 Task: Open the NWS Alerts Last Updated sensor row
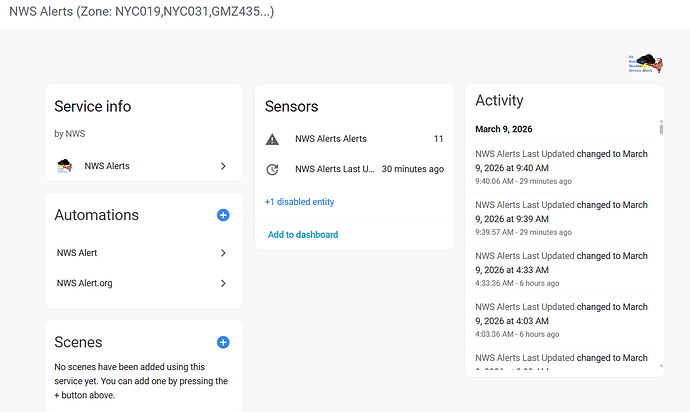[354, 169]
